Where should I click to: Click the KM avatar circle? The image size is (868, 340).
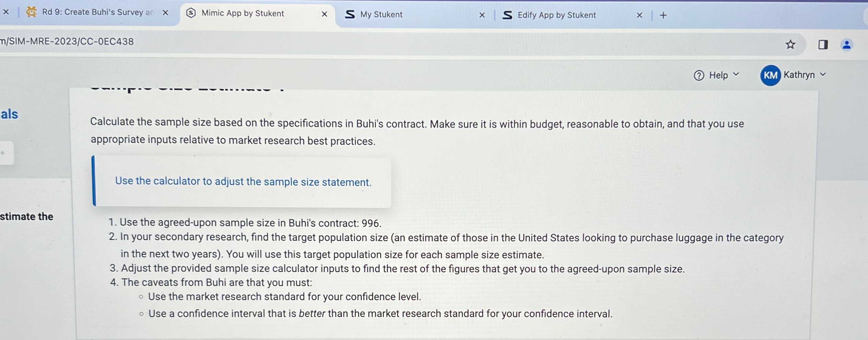(x=770, y=75)
